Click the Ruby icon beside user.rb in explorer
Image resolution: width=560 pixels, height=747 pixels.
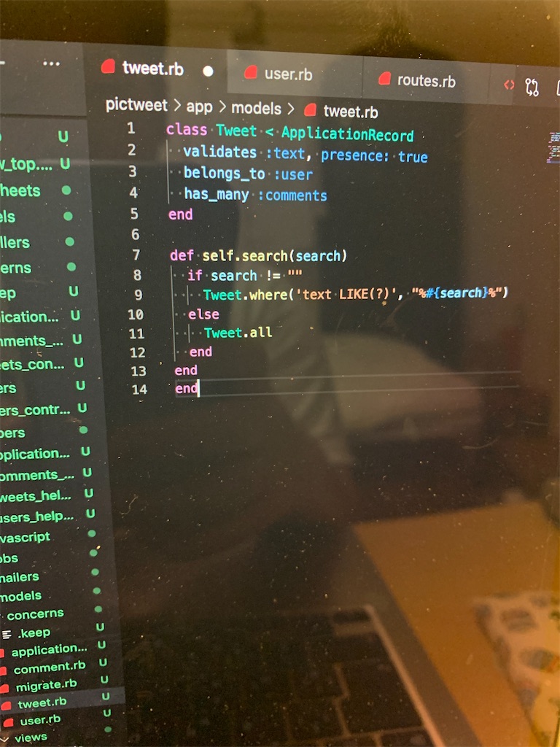(x=9, y=723)
